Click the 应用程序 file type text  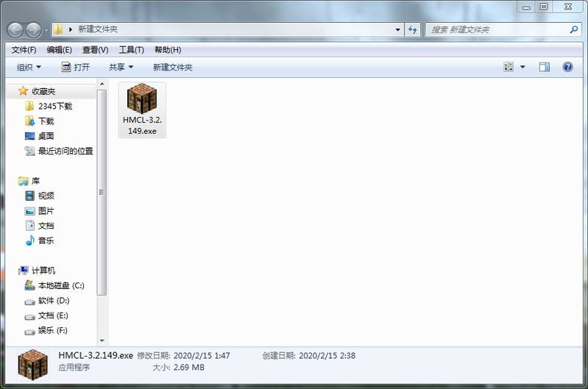point(74,367)
